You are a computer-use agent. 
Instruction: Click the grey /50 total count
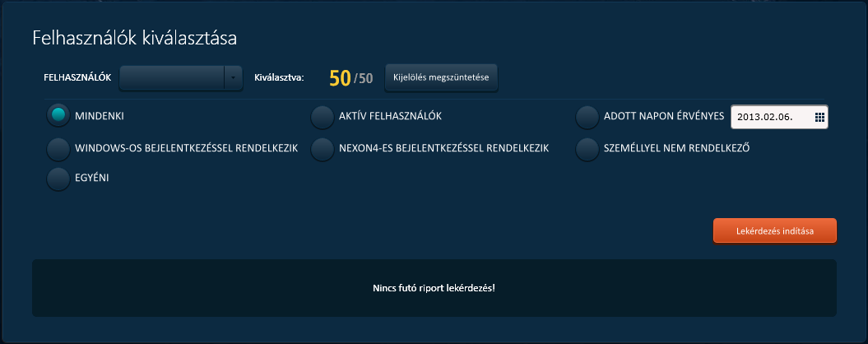pyautogui.click(x=364, y=79)
